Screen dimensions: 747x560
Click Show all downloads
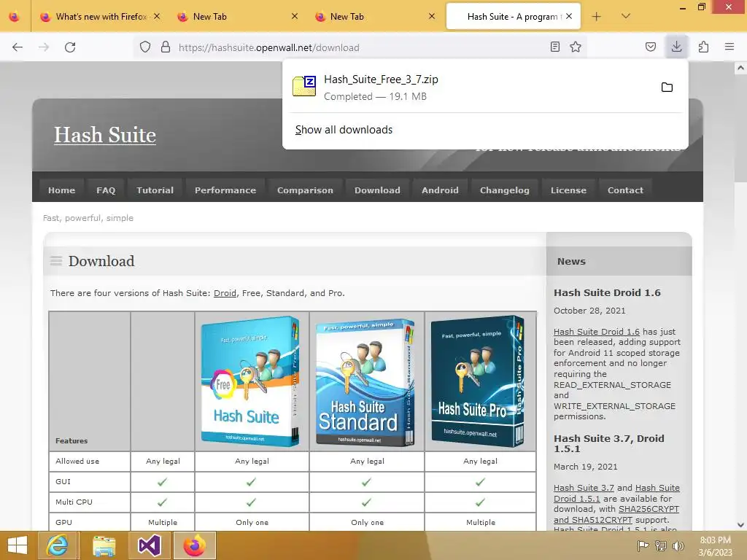(344, 130)
